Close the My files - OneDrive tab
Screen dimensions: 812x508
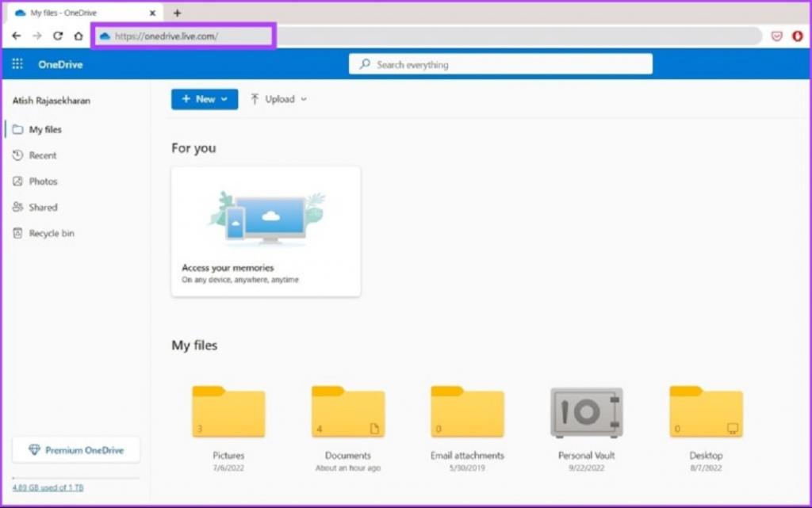pos(152,13)
